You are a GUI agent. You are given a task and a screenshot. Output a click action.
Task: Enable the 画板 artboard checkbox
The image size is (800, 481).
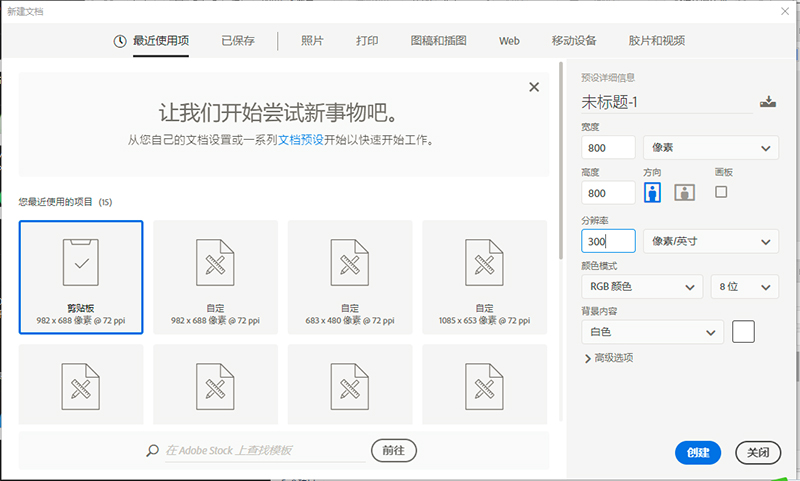(721, 191)
